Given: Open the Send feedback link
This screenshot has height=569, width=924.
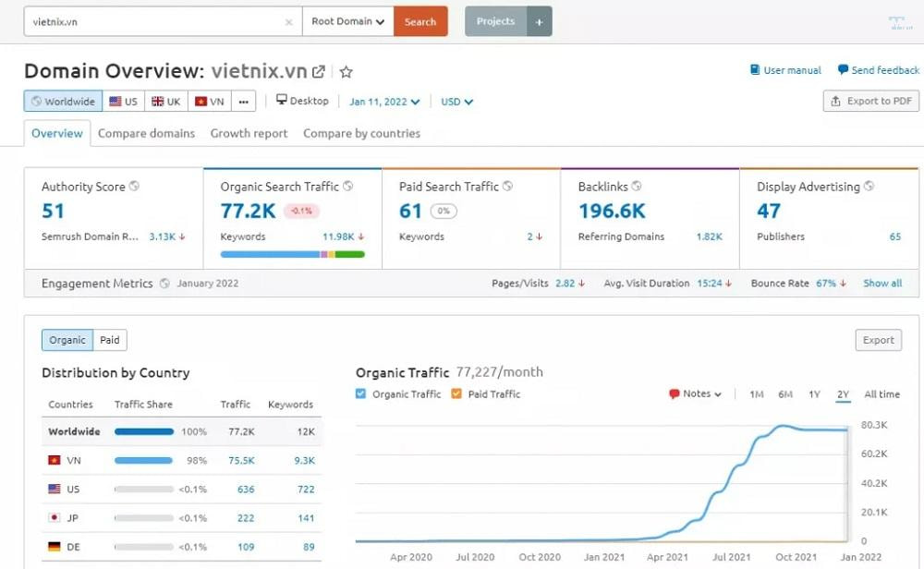Looking at the screenshot, I should (885, 70).
